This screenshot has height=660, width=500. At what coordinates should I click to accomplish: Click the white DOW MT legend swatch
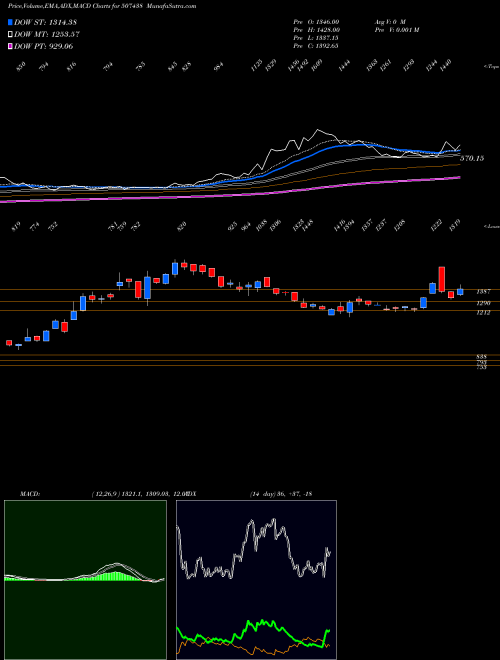10,34
